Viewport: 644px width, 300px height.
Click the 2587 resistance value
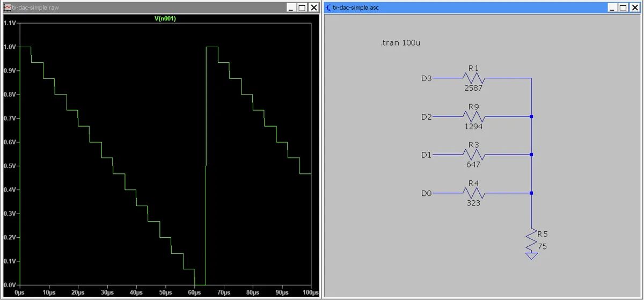click(x=473, y=88)
